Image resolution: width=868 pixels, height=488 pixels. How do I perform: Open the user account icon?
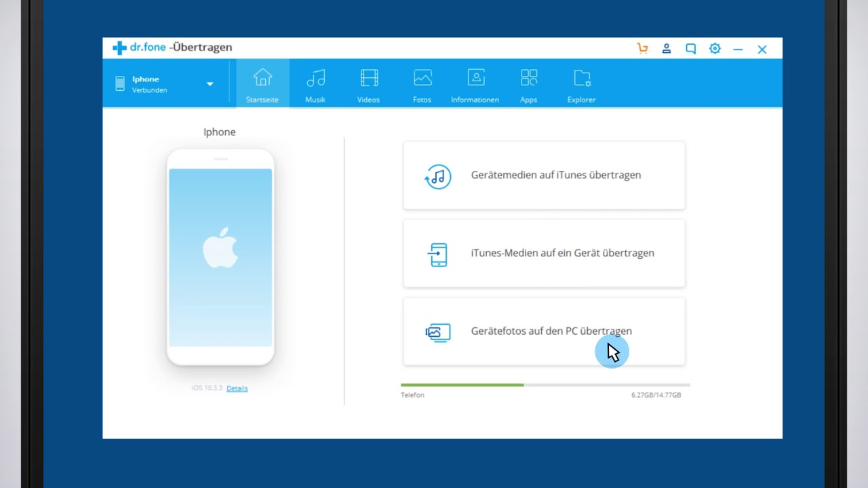pyautogui.click(x=667, y=49)
